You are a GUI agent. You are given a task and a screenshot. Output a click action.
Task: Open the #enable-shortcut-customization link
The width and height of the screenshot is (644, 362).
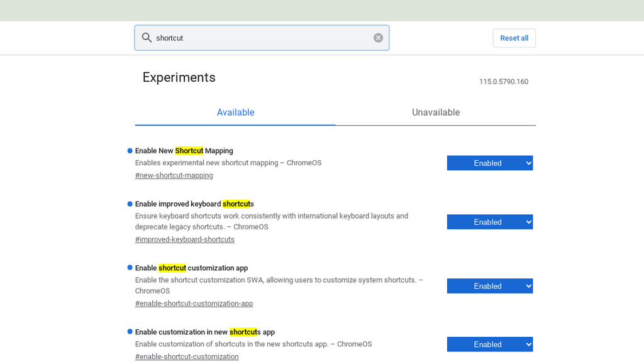click(x=187, y=356)
